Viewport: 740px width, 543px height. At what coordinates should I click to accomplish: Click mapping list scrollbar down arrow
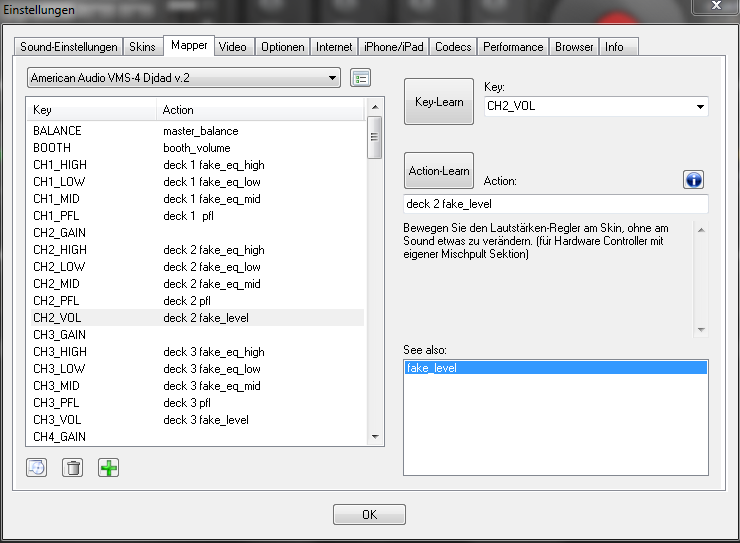tap(375, 436)
